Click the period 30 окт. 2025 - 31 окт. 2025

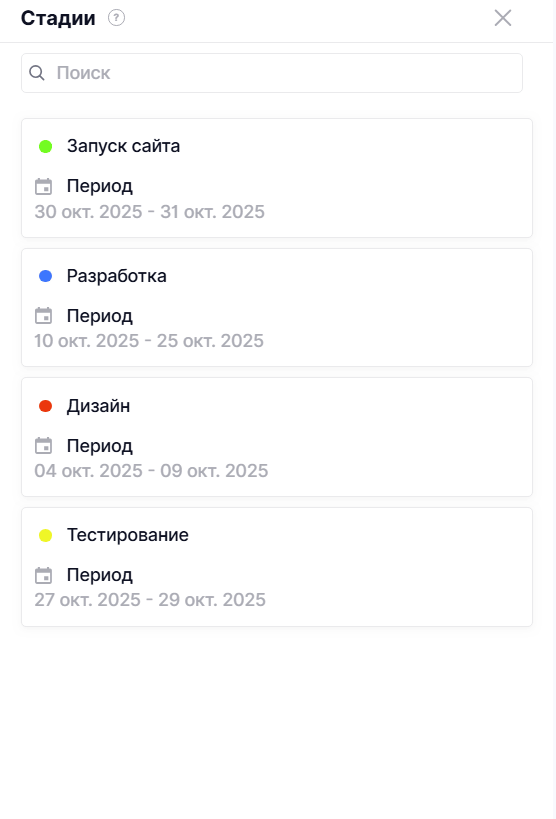click(x=149, y=212)
